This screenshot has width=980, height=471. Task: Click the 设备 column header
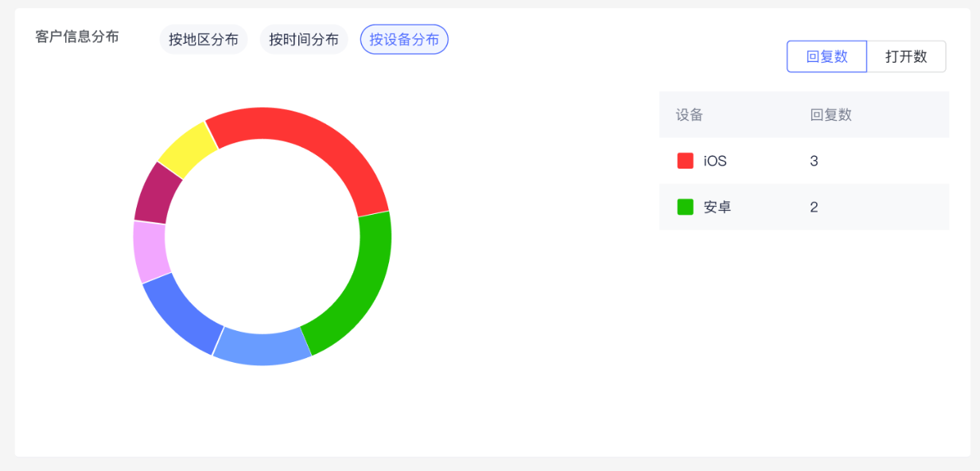689,115
